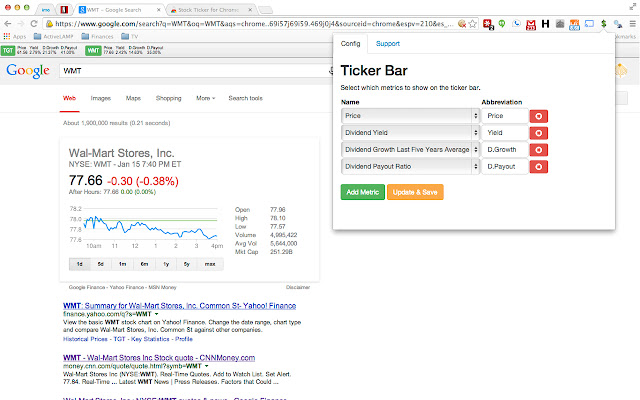This screenshot has width=640, height=400.
Task: Select the Maps search tab
Action: [133, 98]
